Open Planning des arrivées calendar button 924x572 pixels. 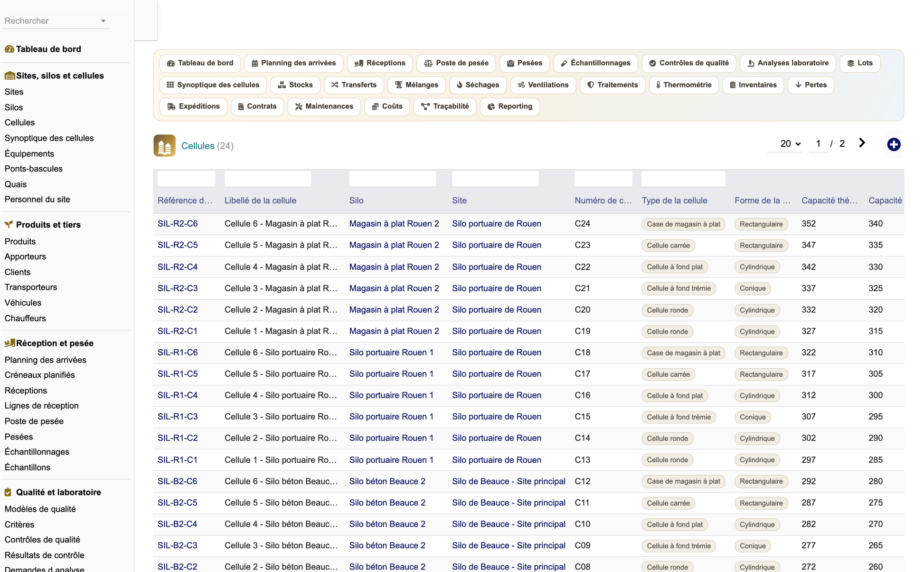pos(293,63)
